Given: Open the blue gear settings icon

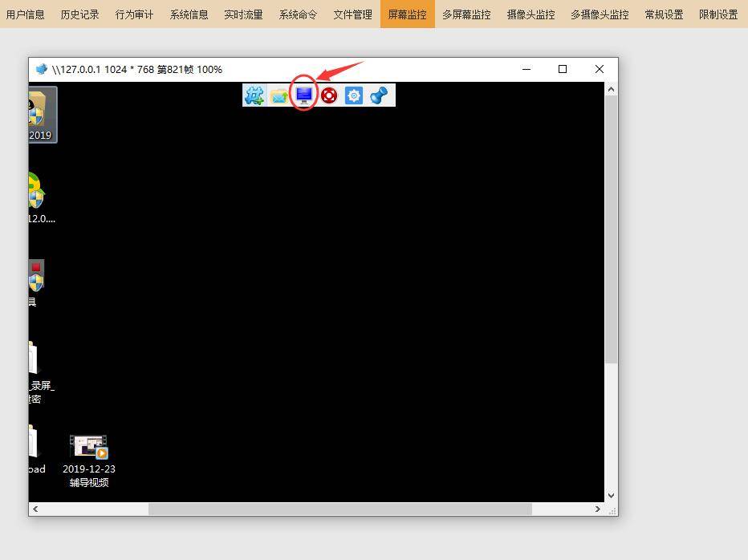Looking at the screenshot, I should (353, 95).
